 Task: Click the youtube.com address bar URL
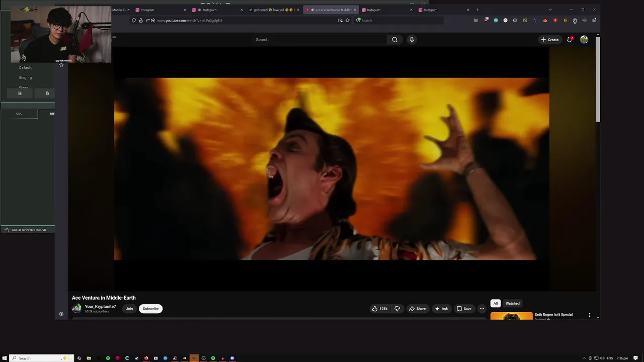click(x=189, y=21)
